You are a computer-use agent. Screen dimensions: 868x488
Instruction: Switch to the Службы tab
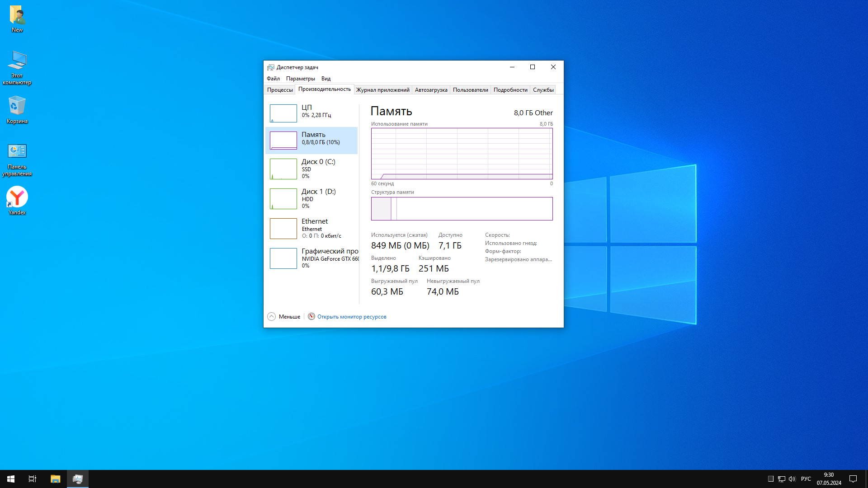543,90
